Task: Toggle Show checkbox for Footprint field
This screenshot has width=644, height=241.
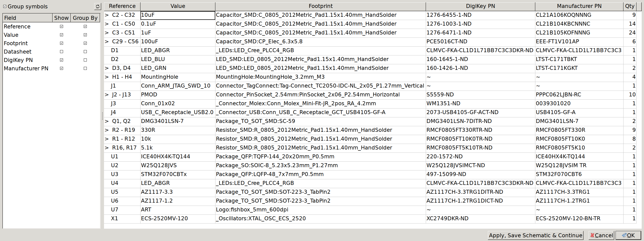Action: (61, 43)
